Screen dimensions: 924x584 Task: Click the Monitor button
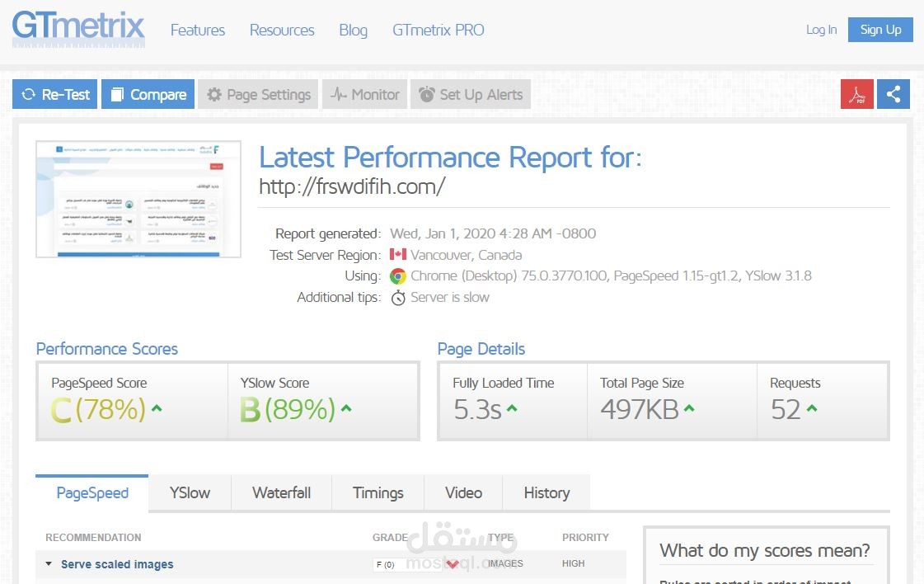point(365,94)
